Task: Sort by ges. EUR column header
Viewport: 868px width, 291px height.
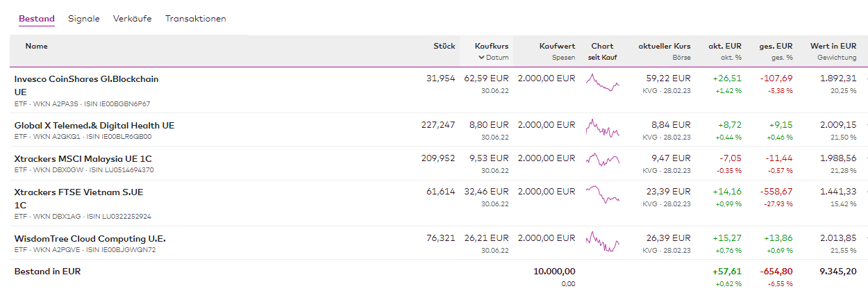Action: click(x=776, y=46)
